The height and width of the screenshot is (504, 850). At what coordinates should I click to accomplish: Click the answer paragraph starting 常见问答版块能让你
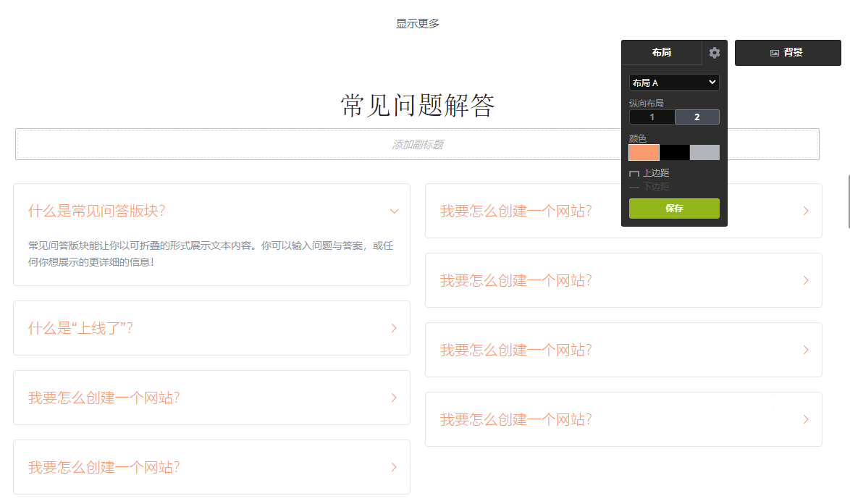[x=211, y=253]
